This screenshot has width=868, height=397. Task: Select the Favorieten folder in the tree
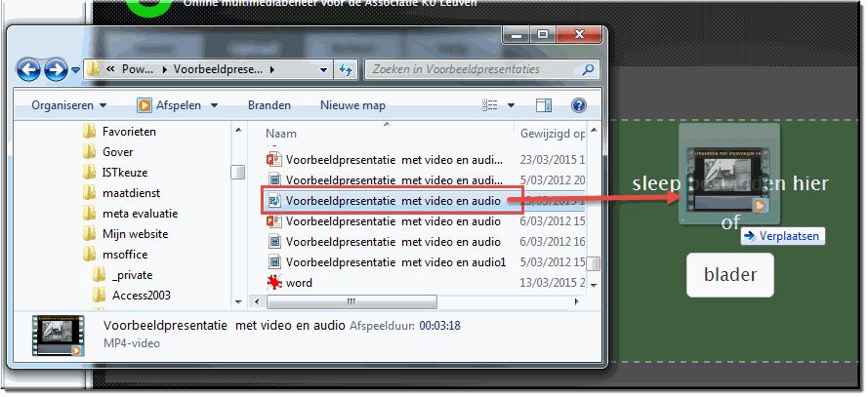(129, 132)
